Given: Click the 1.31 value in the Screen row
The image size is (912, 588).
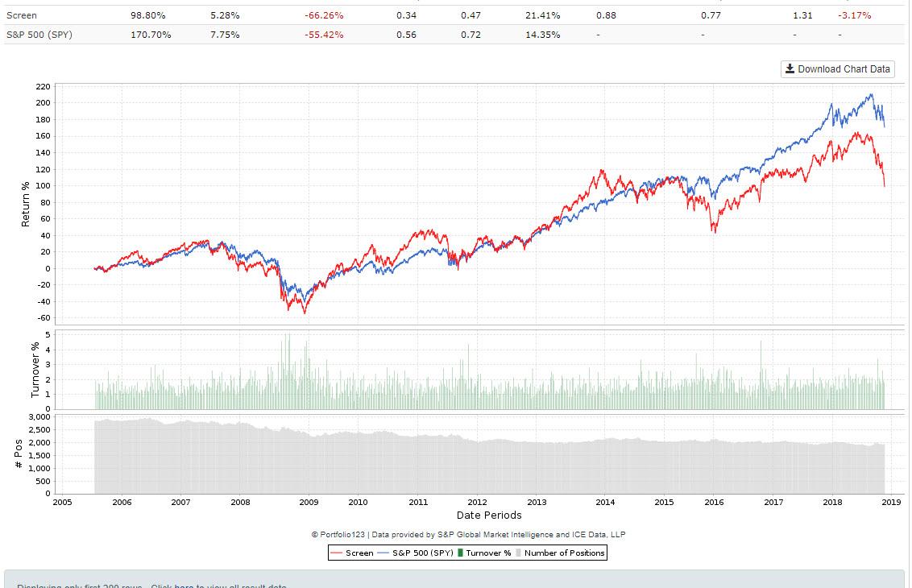Looking at the screenshot, I should pos(802,15).
